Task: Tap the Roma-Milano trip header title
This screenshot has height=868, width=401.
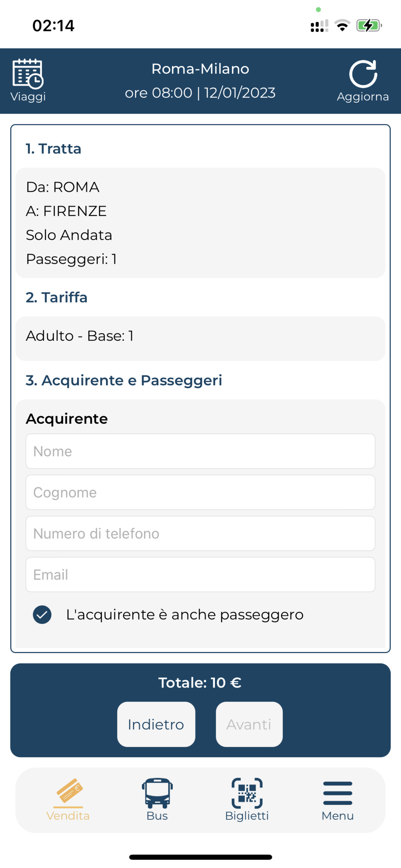Action: click(200, 69)
